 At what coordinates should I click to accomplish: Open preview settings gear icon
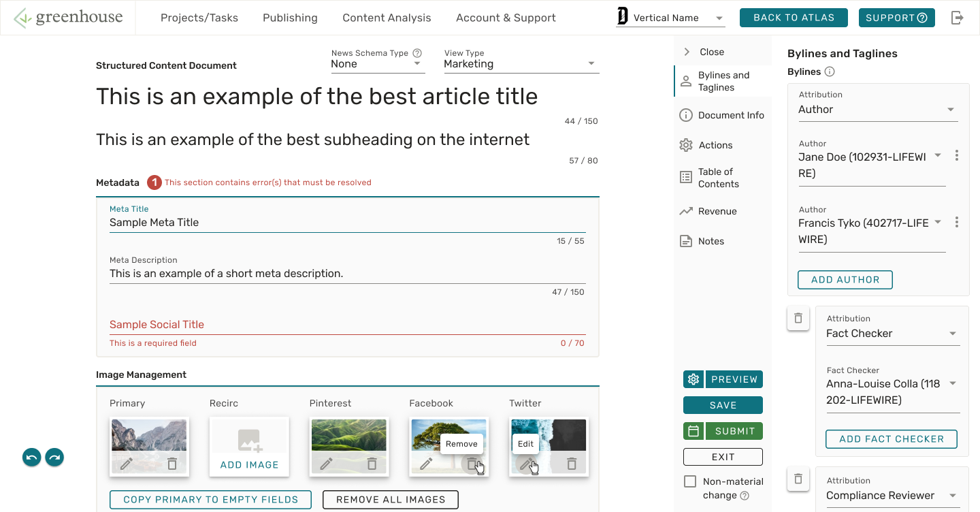click(x=693, y=379)
